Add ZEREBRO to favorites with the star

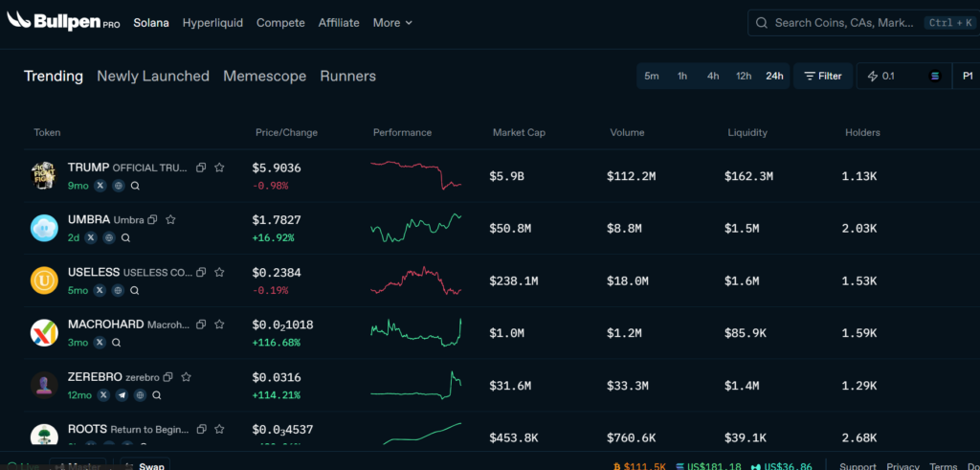pos(187,377)
